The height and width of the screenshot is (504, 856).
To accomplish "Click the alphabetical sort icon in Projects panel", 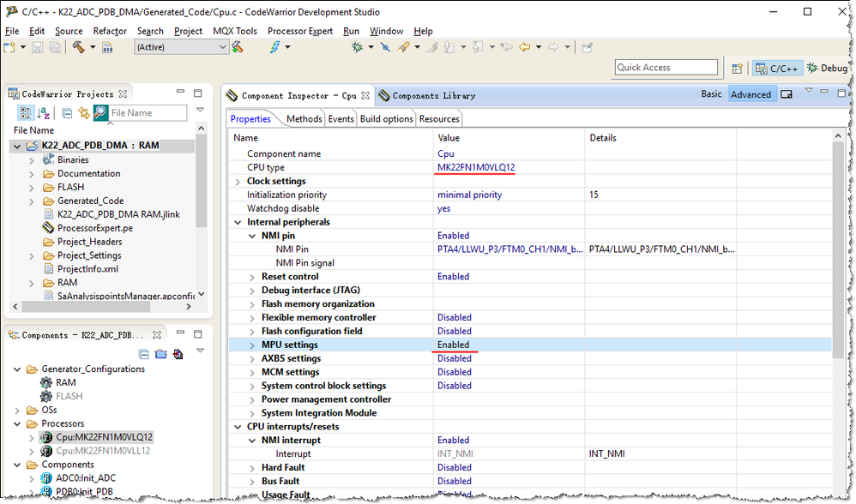I will point(44,113).
